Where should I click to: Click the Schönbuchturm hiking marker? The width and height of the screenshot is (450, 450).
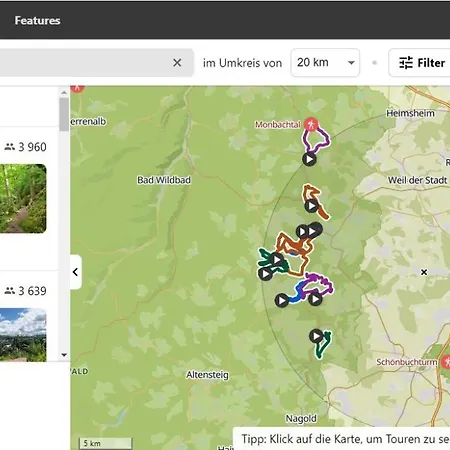446,362
